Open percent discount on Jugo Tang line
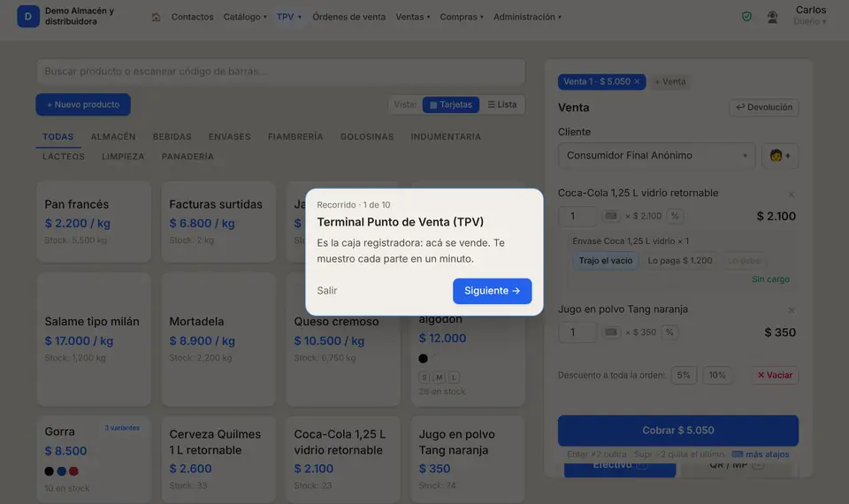Image resolution: width=849 pixels, height=504 pixels. click(669, 332)
